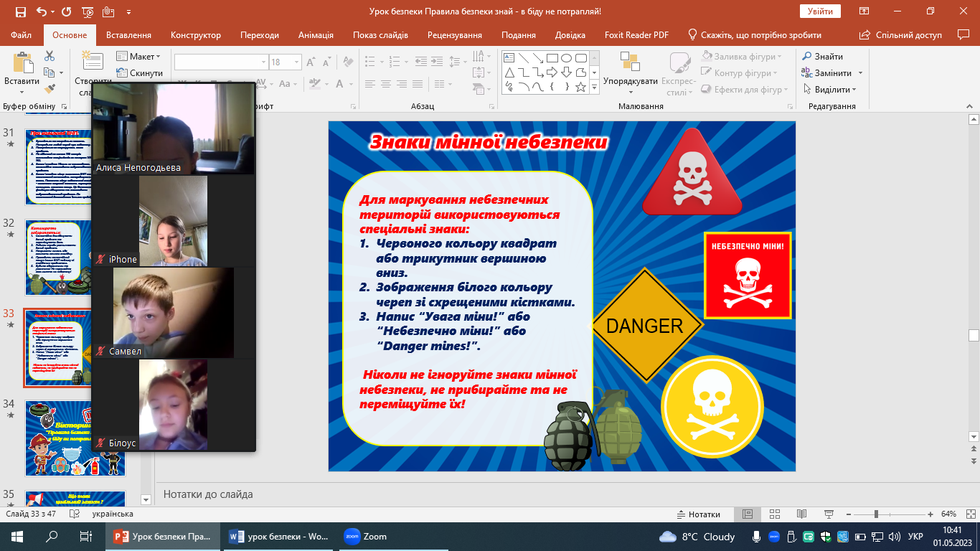Image resolution: width=980 pixels, height=551 pixels.
Task: Click accessibility/spellcheck icon in status bar
Action: click(x=73, y=514)
